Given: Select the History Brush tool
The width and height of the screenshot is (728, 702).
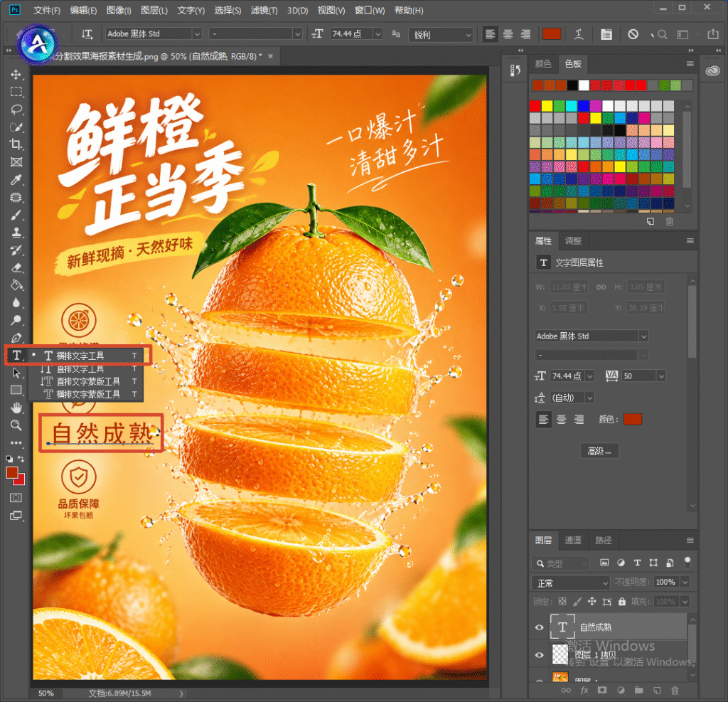Looking at the screenshot, I should 16,250.
